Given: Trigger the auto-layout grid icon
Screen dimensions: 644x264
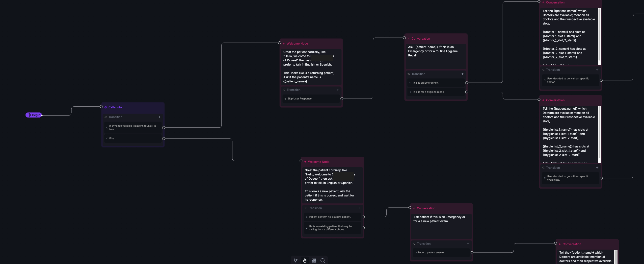Looking at the screenshot, I should coord(314,260).
